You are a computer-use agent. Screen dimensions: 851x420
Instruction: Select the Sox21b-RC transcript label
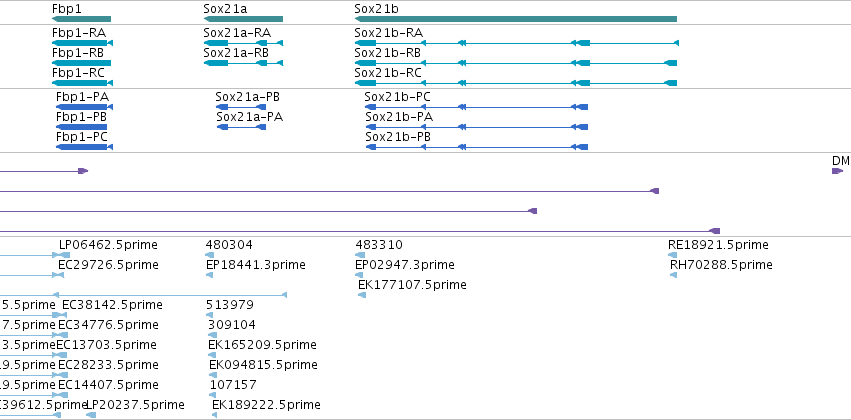[x=388, y=73]
